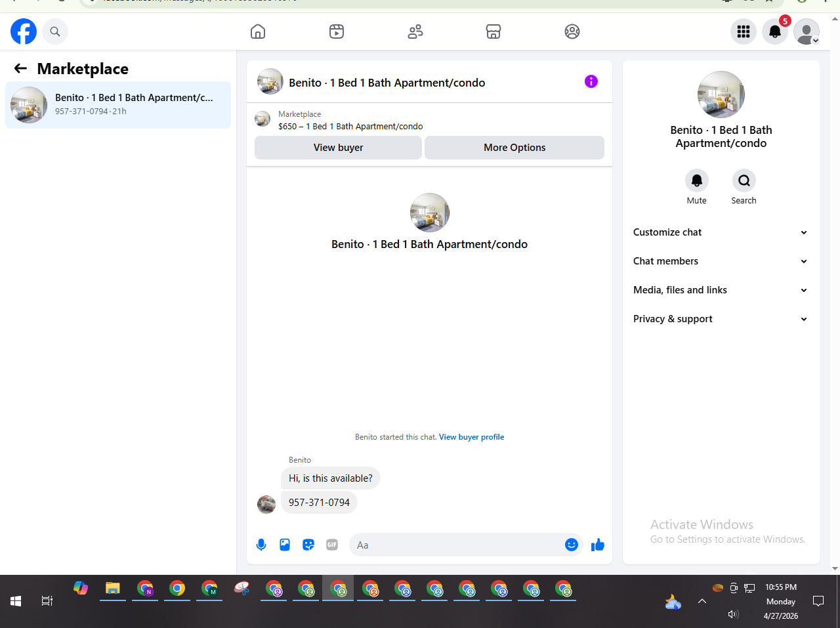Open the emoji picker in the message box

572,545
